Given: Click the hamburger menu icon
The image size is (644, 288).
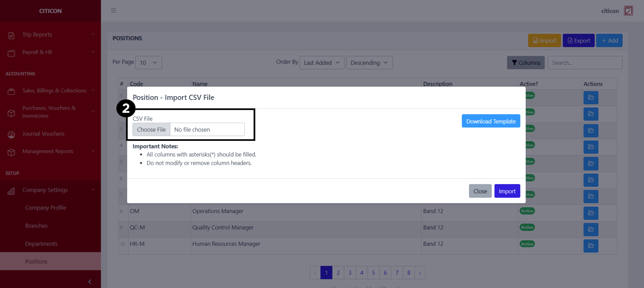Looking at the screenshot, I should point(113,11).
